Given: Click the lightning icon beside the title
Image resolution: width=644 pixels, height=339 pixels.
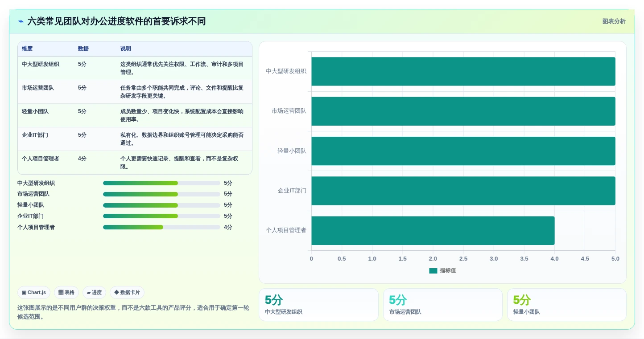Looking at the screenshot, I should click(21, 21).
